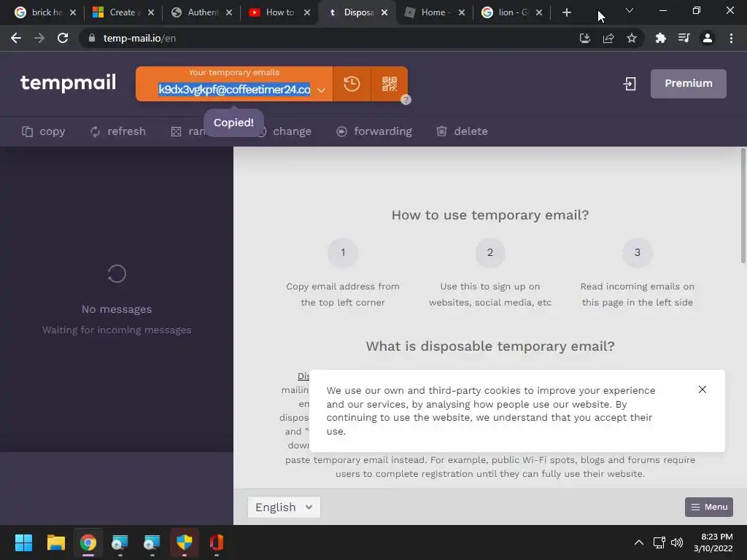Open the Chrome extensions puzzle icon
The width and height of the screenshot is (747, 560).
(x=660, y=38)
